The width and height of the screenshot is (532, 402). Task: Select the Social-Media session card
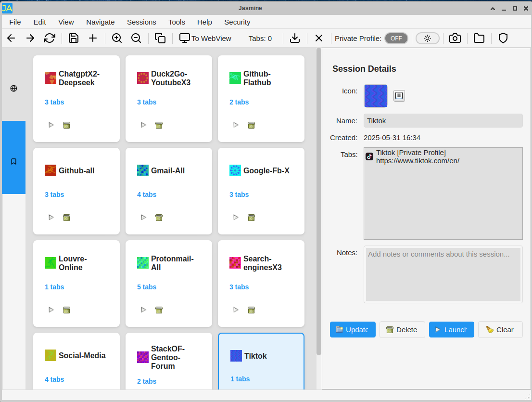coord(76,361)
